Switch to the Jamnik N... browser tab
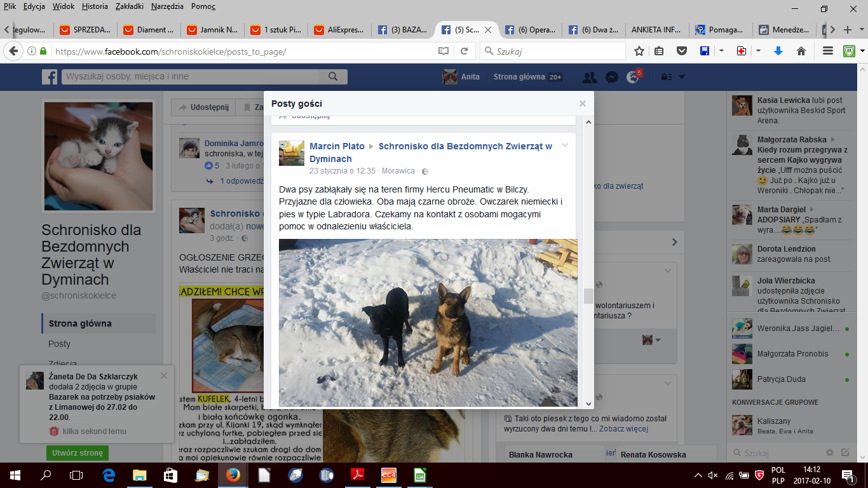Viewport: 868px width, 488px height. pyautogui.click(x=212, y=30)
